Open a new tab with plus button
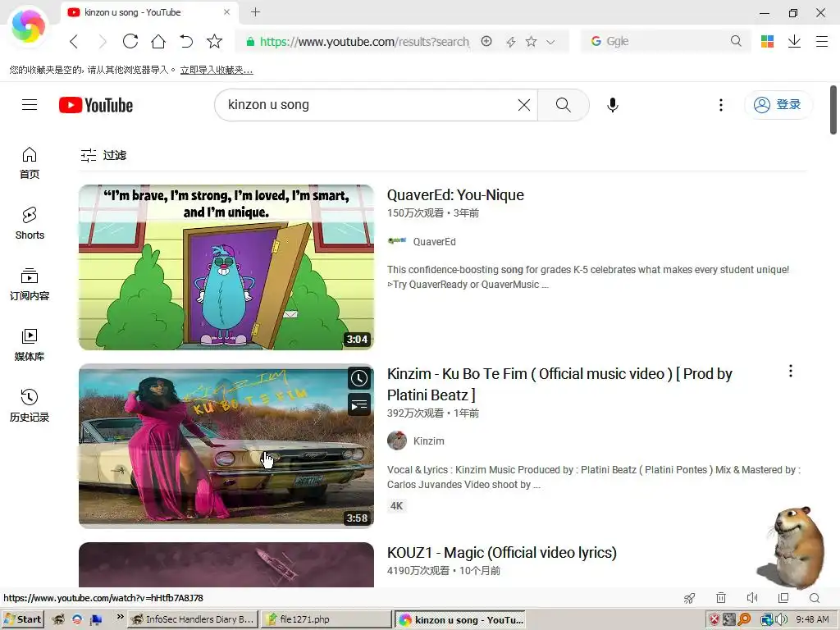 click(x=256, y=12)
